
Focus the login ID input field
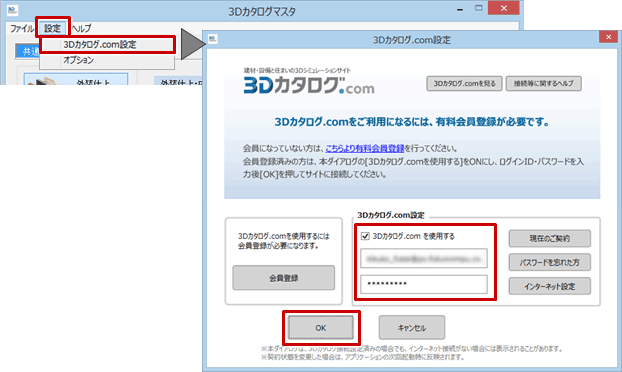click(x=424, y=259)
